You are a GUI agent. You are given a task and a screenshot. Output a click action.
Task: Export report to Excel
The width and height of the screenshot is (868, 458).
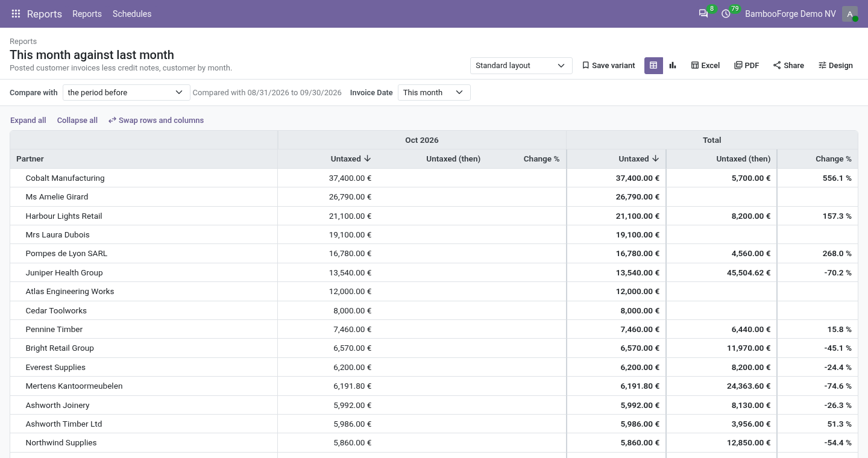pos(705,66)
